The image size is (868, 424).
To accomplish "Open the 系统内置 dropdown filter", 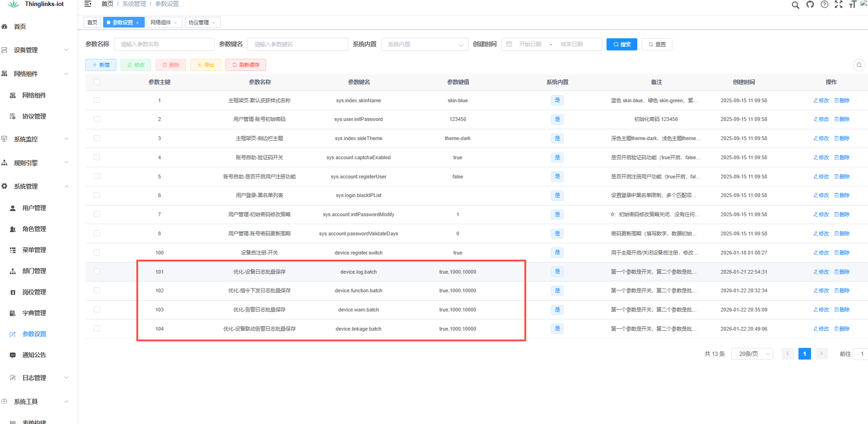I will [424, 44].
